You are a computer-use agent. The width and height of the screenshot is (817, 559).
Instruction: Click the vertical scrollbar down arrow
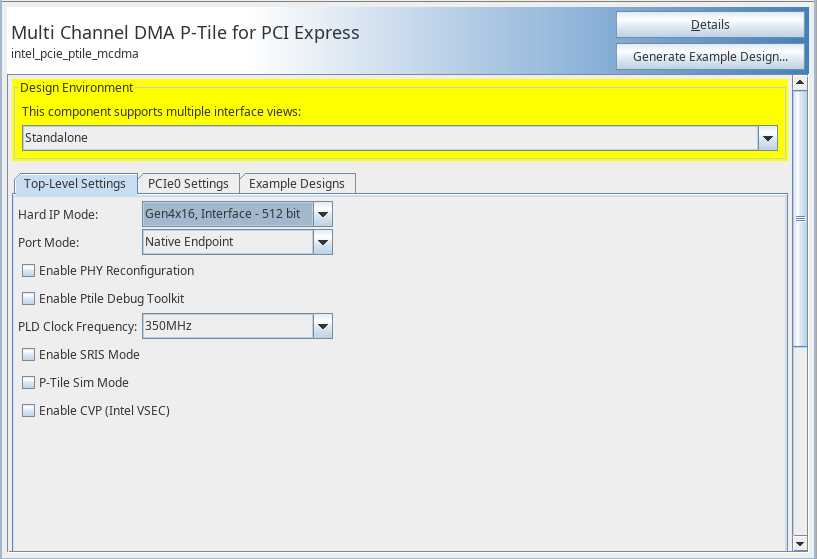(799, 542)
